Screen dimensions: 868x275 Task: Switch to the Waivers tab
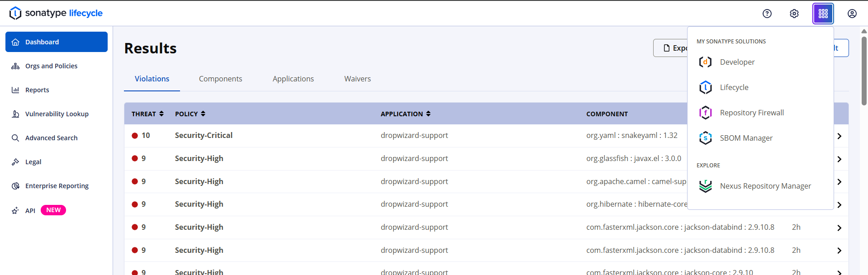[357, 79]
